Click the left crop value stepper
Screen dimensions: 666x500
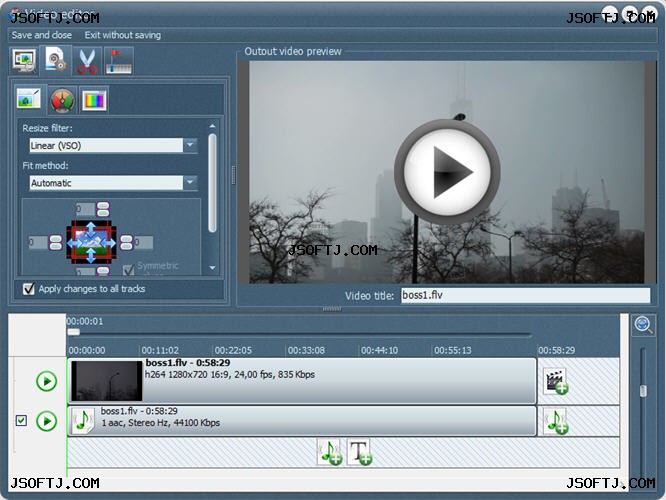coord(56,243)
